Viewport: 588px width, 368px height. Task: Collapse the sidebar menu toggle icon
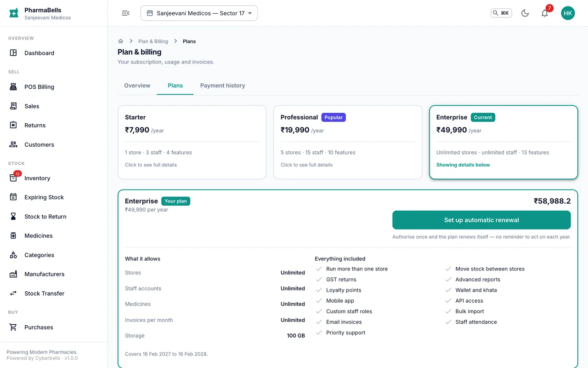pos(125,13)
